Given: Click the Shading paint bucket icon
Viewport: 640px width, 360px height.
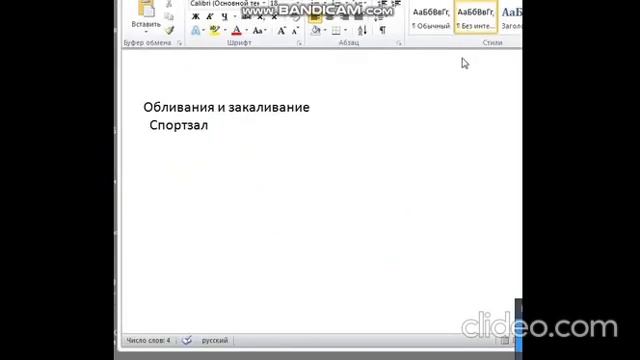Looking at the screenshot, I should point(316,31).
